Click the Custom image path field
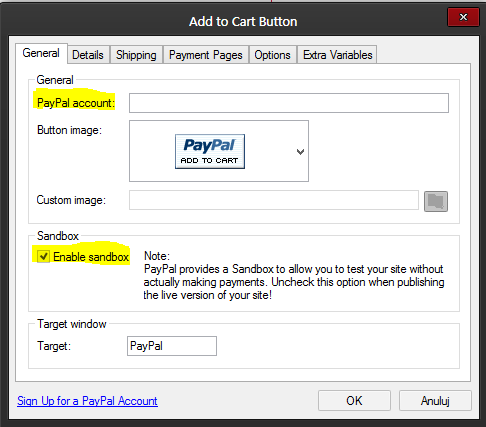This screenshot has width=486, height=427. point(274,200)
